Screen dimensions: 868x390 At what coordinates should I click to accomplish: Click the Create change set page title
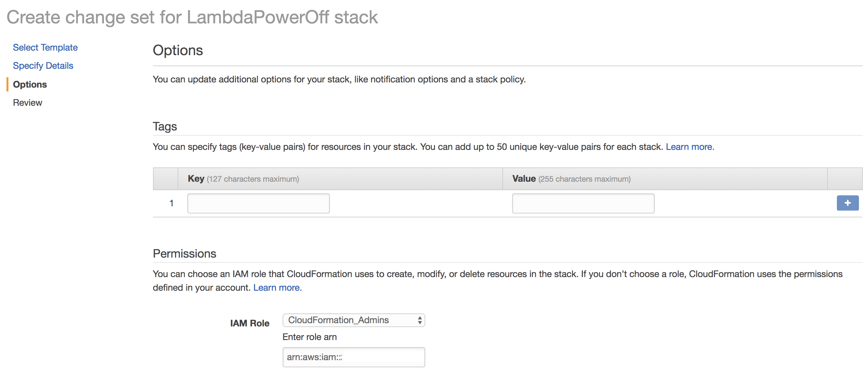pyautogui.click(x=192, y=17)
